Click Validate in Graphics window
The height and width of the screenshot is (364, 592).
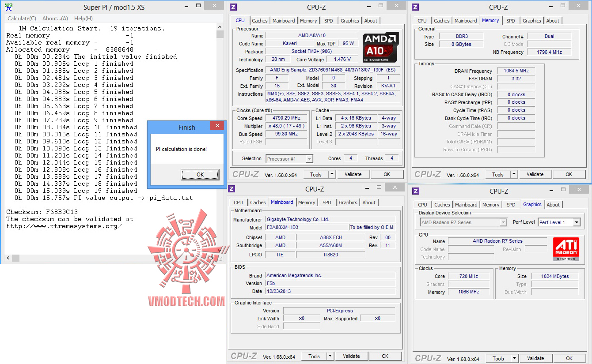click(x=535, y=358)
